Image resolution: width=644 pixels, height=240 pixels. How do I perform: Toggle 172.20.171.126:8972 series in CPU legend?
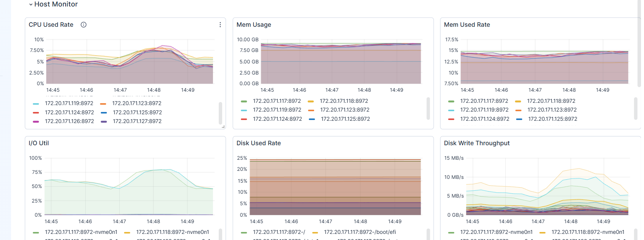[x=69, y=122]
